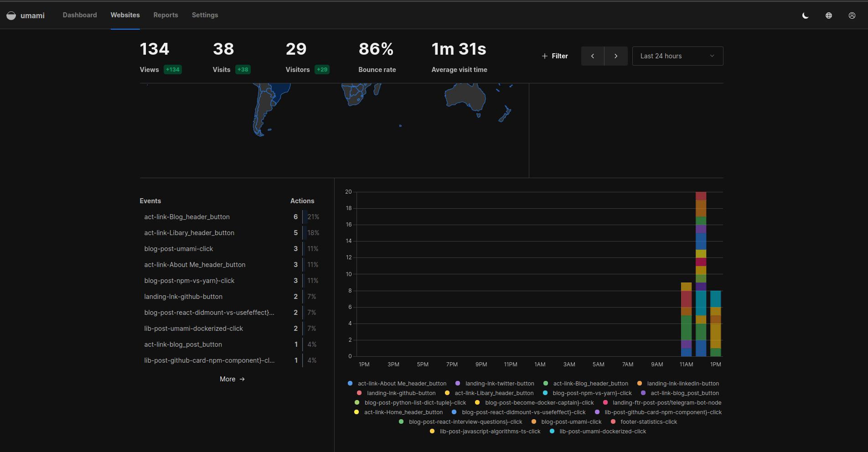Open the user profile icon
This screenshot has width=868, height=452.
click(x=852, y=15)
